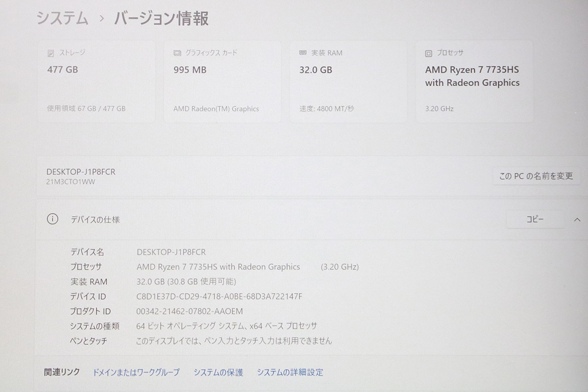
Task: Click the storage icon beside ストレージ
Action: click(x=51, y=53)
